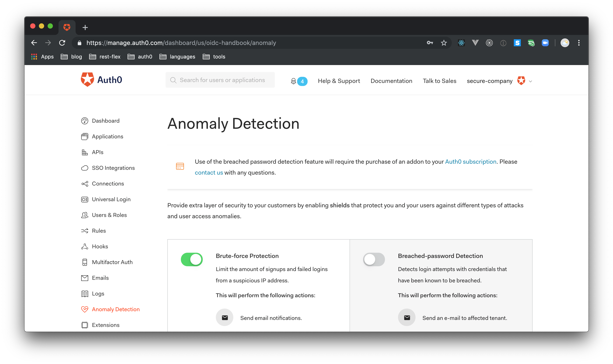Bookmark page with the star icon
613x364 pixels.
444,43
